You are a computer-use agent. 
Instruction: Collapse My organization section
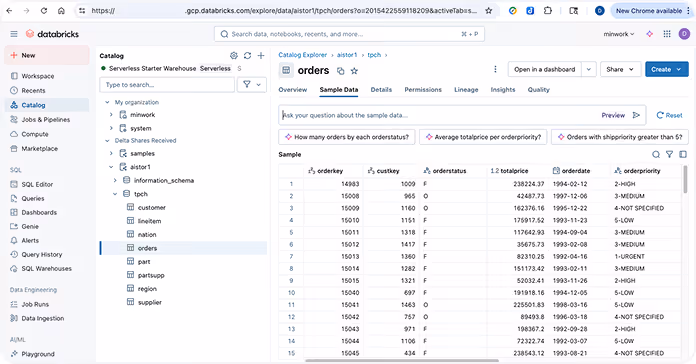tap(107, 102)
